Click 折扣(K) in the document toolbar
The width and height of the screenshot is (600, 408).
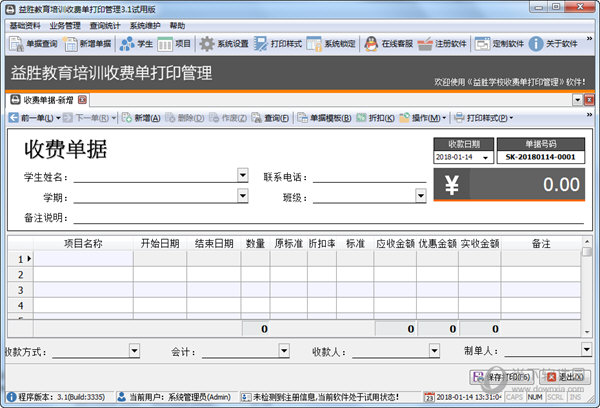[375, 118]
